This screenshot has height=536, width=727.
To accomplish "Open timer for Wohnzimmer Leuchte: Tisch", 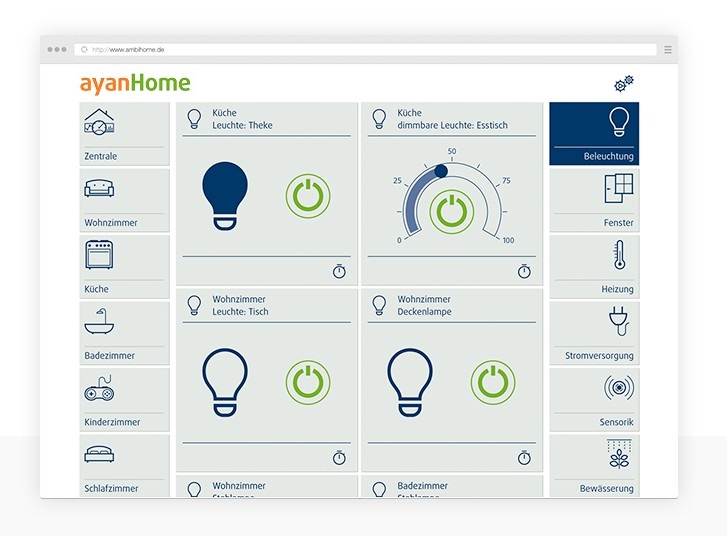I will (339, 458).
